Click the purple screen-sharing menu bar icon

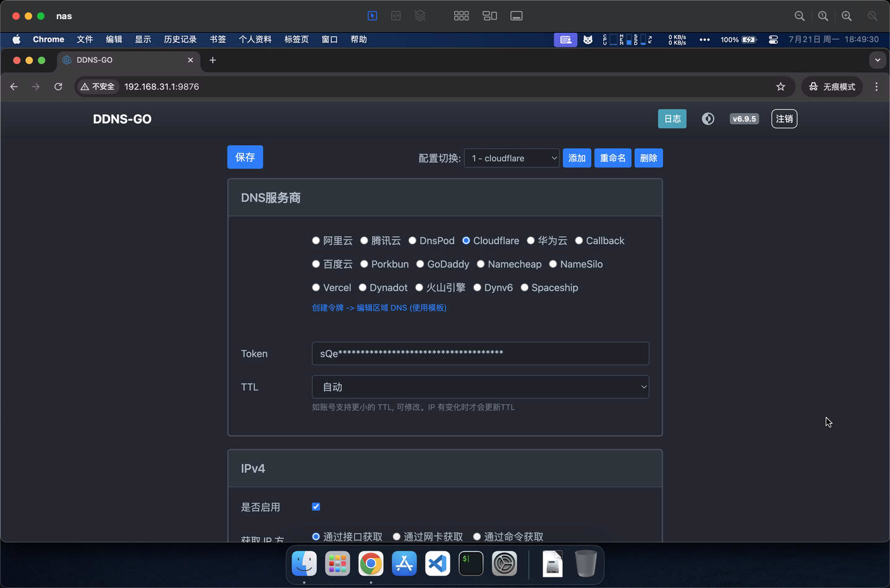coord(566,40)
